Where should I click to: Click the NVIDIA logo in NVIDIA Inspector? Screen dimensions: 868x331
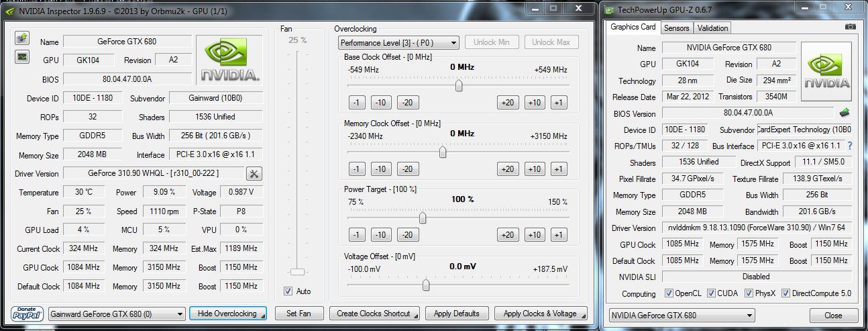pyautogui.click(x=230, y=60)
